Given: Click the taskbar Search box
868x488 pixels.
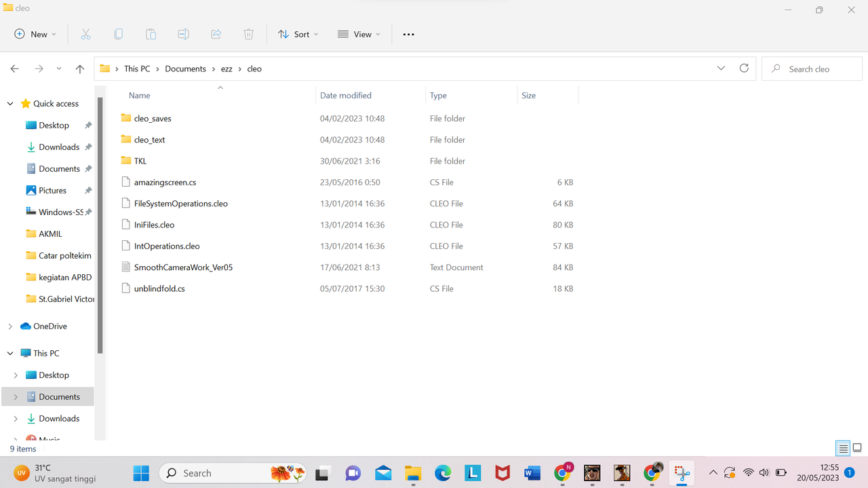Looking at the screenshot, I should pos(233,472).
